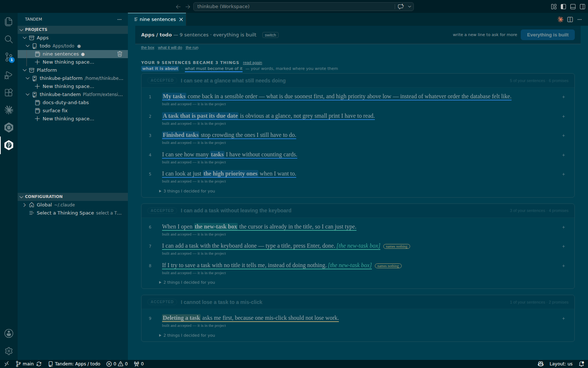Click the 'Everything is built' button
Viewport: 588px width, 368px height.
click(x=548, y=35)
